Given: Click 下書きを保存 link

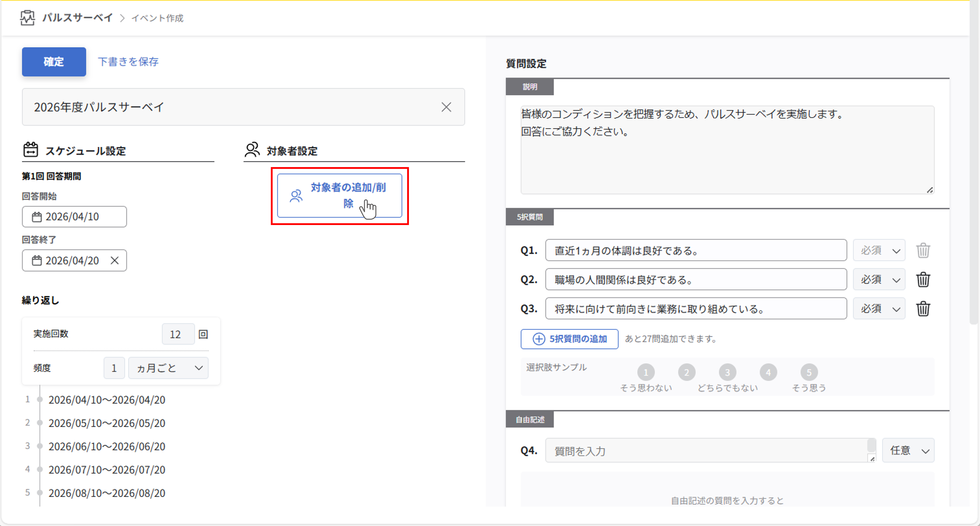Looking at the screenshot, I should (128, 62).
